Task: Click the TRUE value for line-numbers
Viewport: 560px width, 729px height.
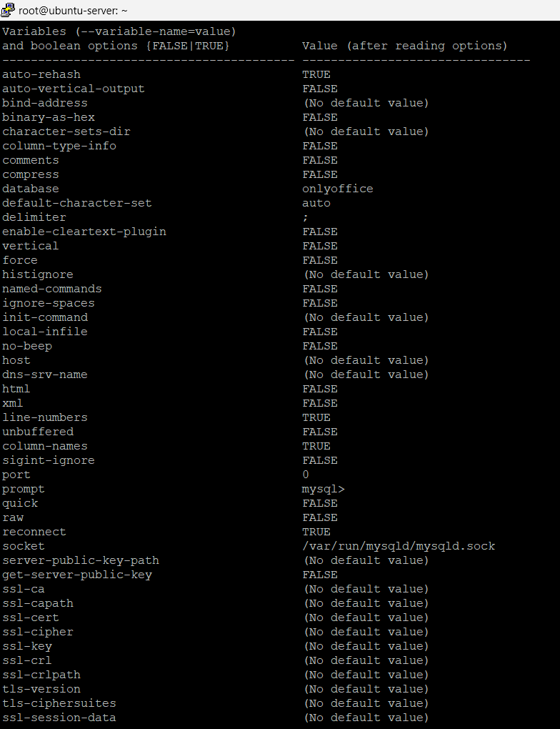Action: pyautogui.click(x=316, y=417)
